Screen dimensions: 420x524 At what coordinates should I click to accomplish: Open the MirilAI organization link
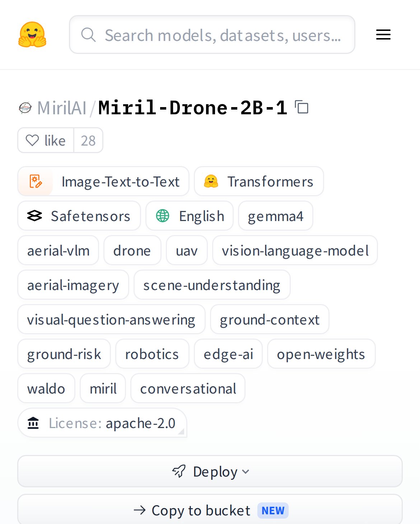coord(62,108)
